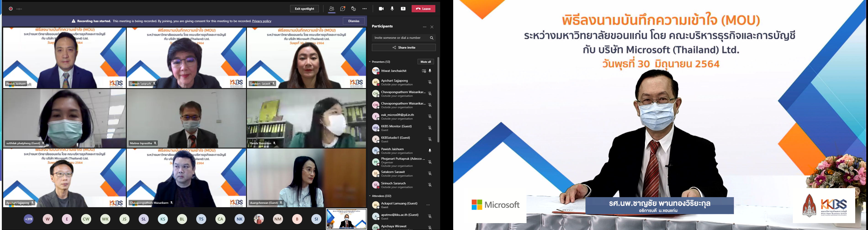Click muted mic icon for KKBSstudio1 (Guest)

click(x=430, y=139)
